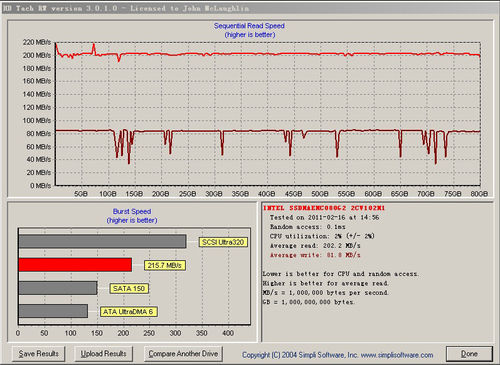Click the HD Tach title bar
Screen dimensions: 500x365
pyautogui.click(x=250, y=8)
